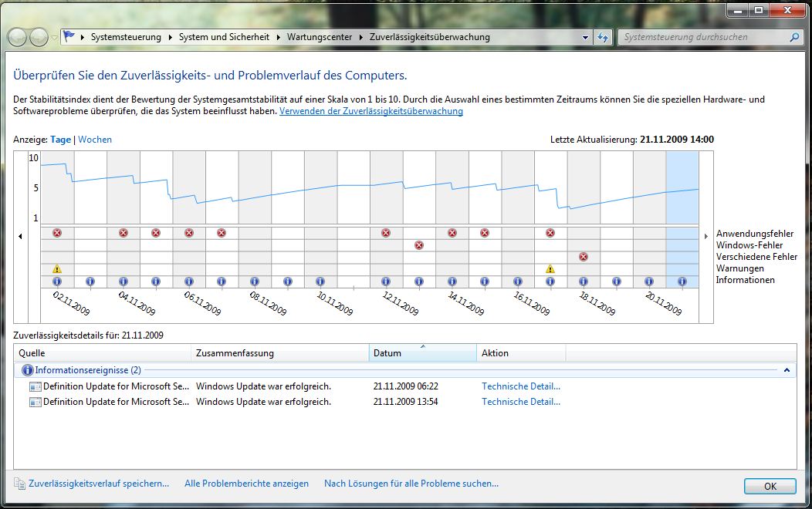Open Alle Problemberichte anzeigen
Viewport: 812px width, 509px height.
coord(246,484)
